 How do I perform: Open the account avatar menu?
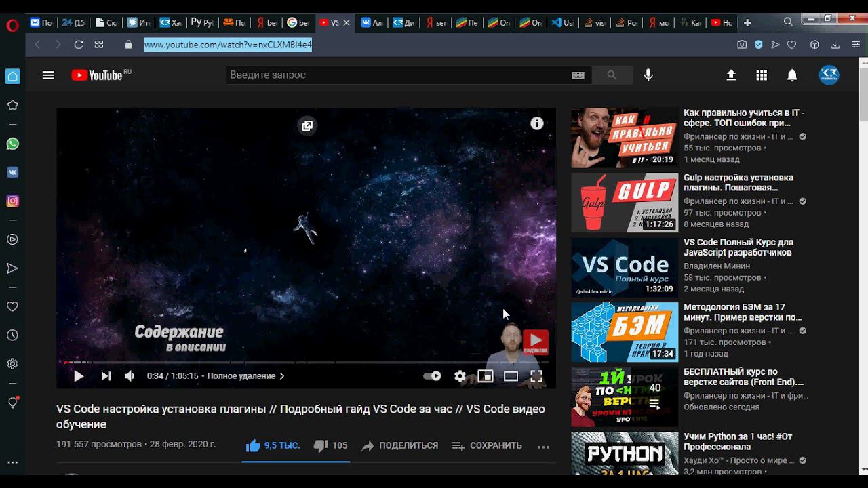click(x=829, y=75)
